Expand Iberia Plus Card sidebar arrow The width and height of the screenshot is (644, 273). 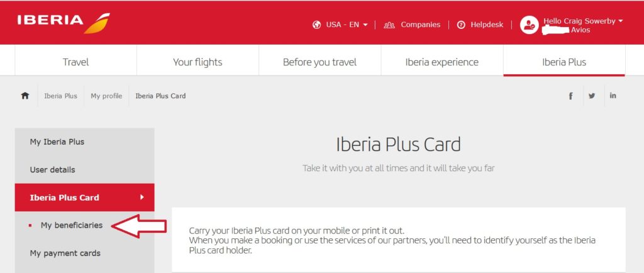pyautogui.click(x=142, y=198)
